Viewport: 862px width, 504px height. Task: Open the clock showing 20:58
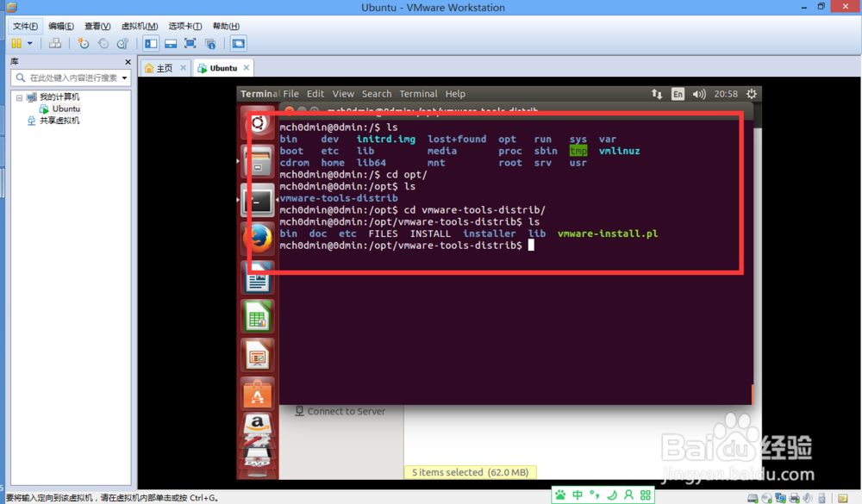pos(726,94)
